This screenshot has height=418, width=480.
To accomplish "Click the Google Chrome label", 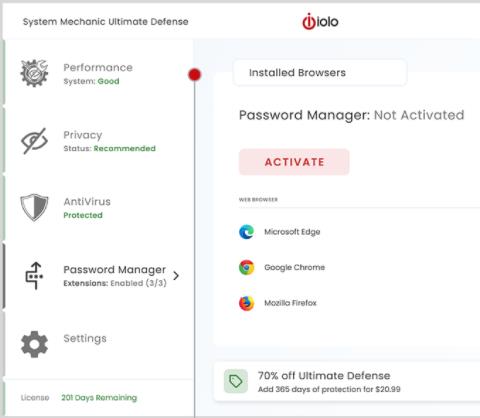I will click(295, 267).
